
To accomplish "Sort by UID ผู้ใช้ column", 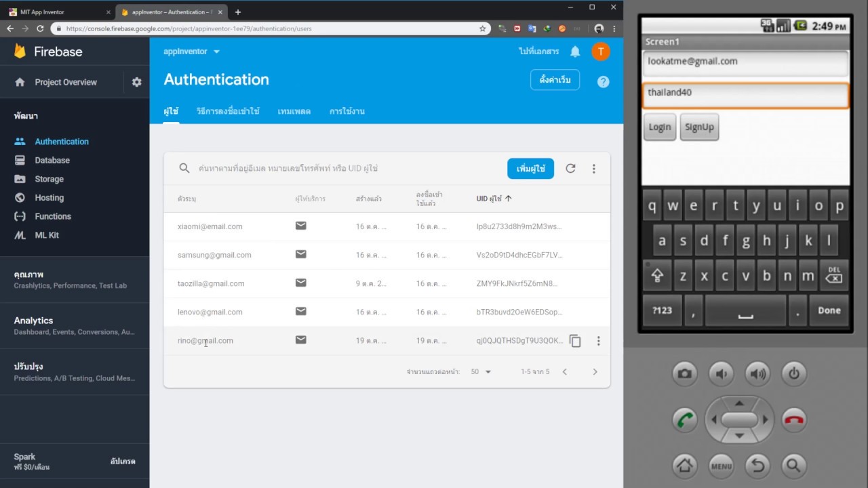I will pos(494,199).
